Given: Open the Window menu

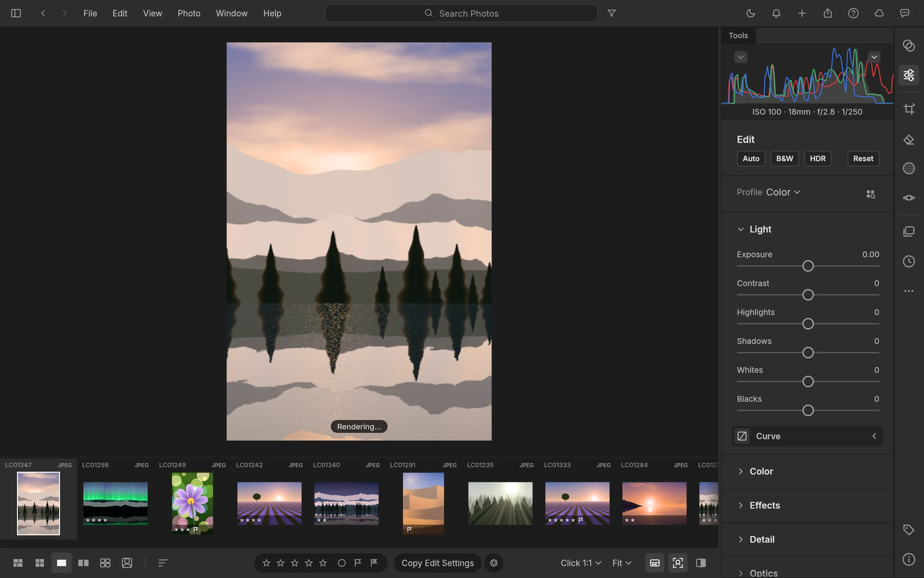Looking at the screenshot, I should click(232, 13).
